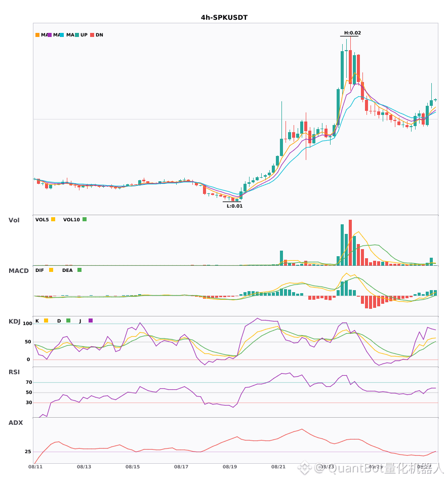This screenshot has width=448, height=481.
Task: Click the tallest red volume bar
Action: click(x=350, y=243)
